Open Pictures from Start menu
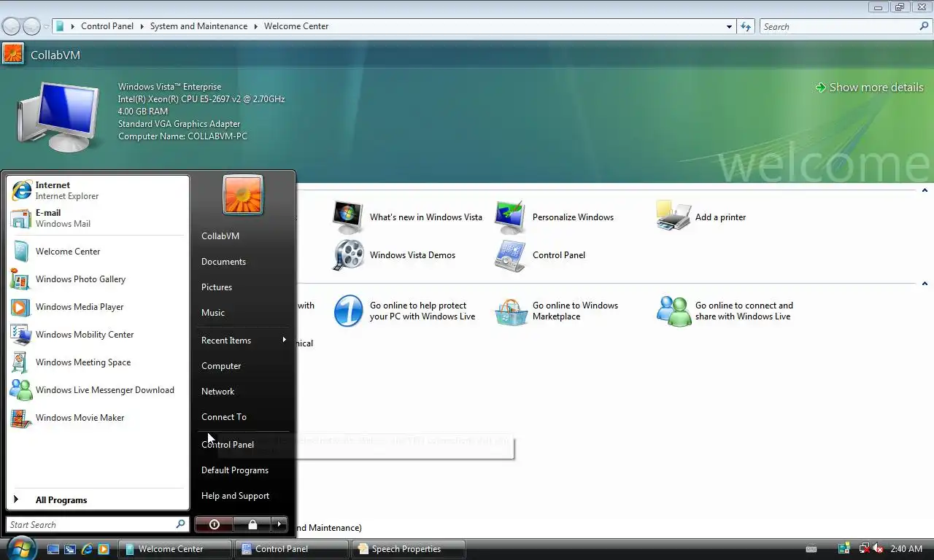The width and height of the screenshot is (934, 560). (x=244, y=287)
